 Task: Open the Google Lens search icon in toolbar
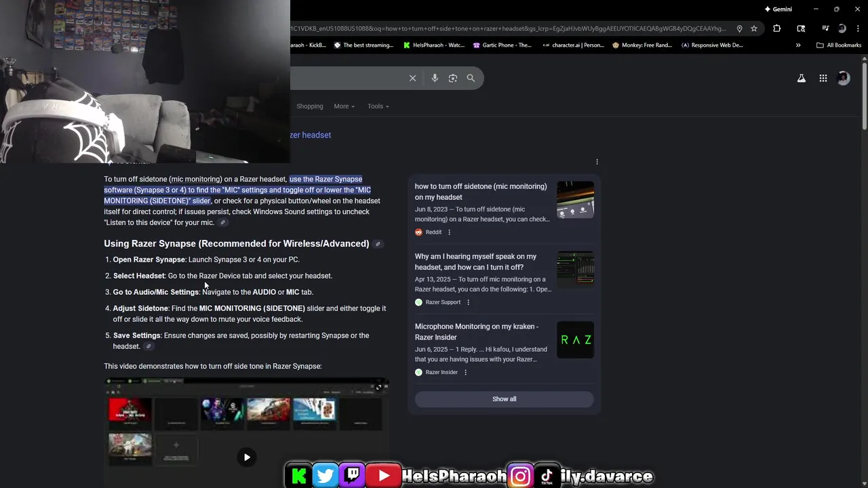pos(801,28)
